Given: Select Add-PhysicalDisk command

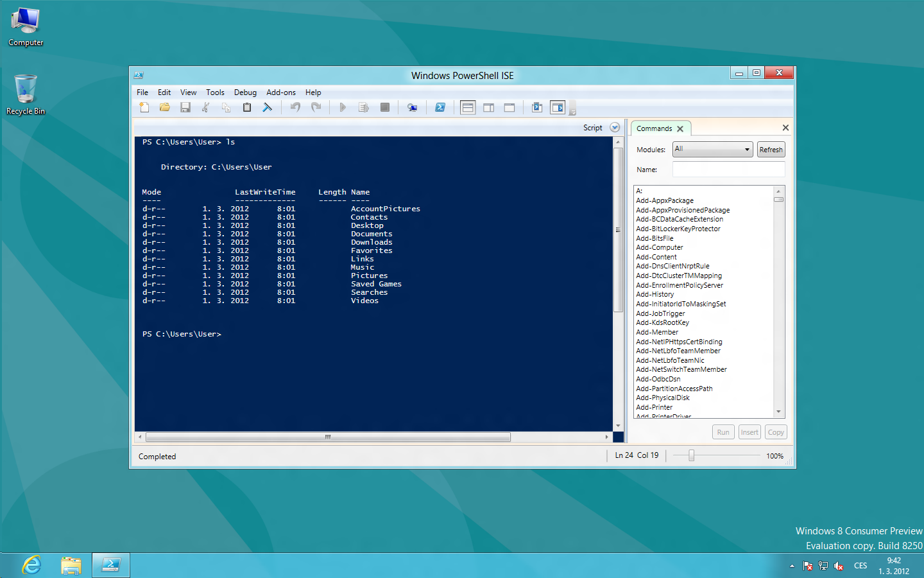Looking at the screenshot, I should (663, 398).
